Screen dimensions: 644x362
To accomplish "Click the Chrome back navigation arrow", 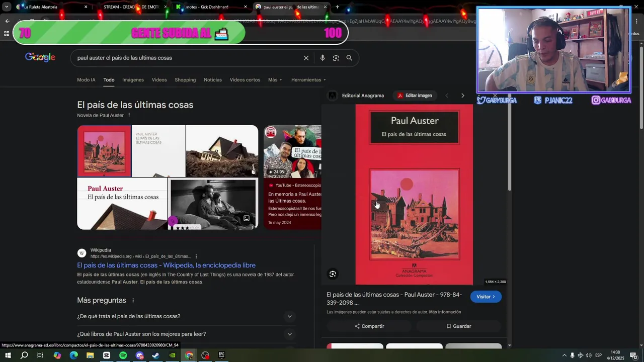I will coord(7,21).
